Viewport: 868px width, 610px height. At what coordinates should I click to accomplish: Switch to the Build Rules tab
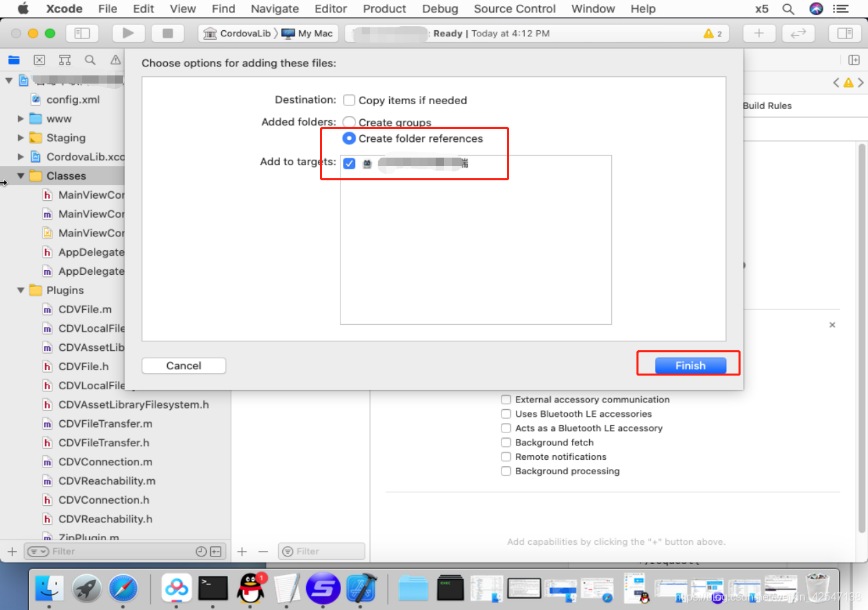pyautogui.click(x=767, y=106)
